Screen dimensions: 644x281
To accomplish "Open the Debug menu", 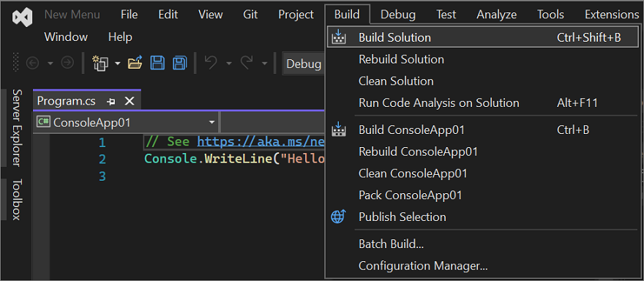I will tap(398, 15).
